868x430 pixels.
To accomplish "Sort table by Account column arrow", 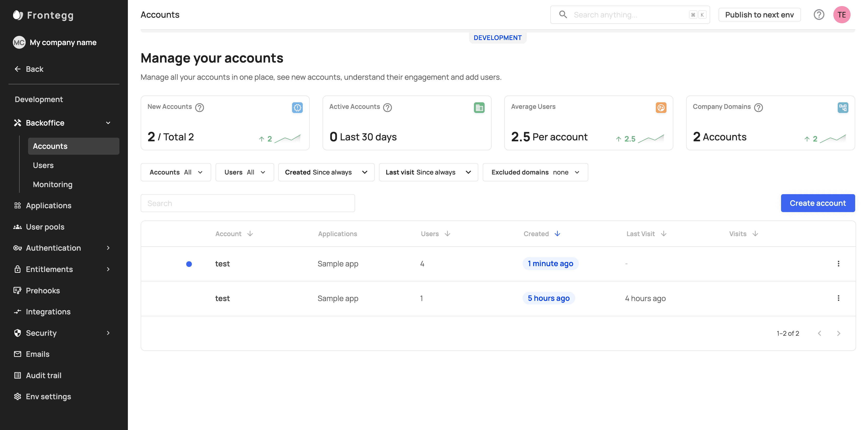I will [x=250, y=234].
